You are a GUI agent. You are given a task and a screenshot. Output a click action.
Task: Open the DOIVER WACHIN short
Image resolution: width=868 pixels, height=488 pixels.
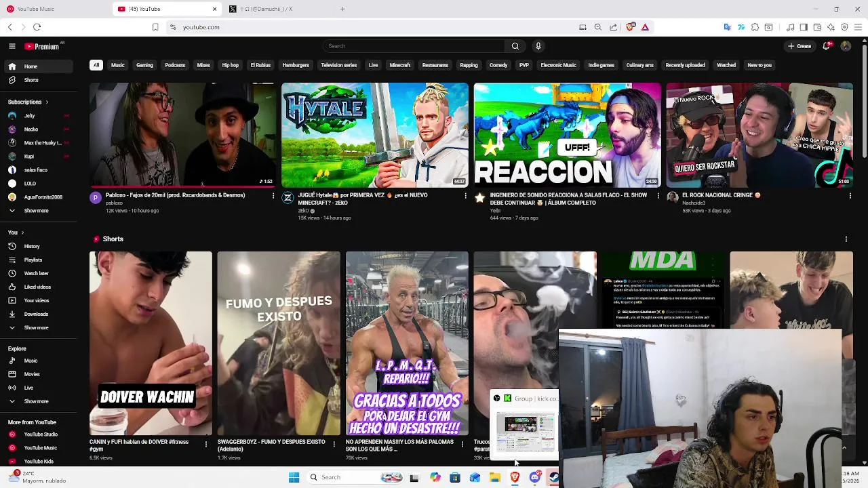[x=151, y=343]
